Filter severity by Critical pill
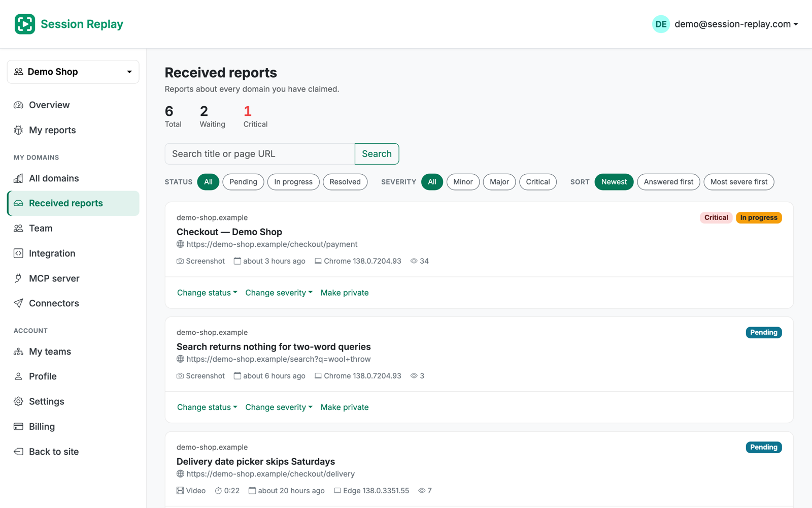The height and width of the screenshot is (508, 812). [538, 182]
